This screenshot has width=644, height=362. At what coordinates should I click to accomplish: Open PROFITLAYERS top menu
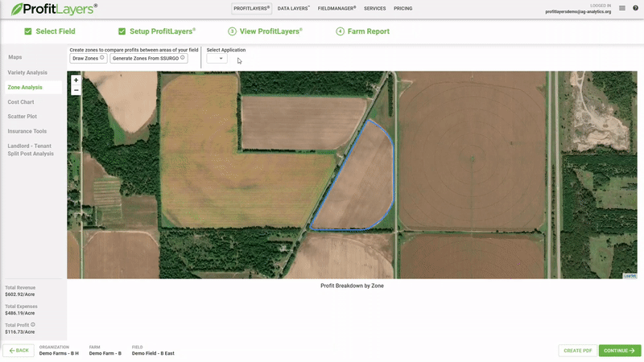(x=251, y=8)
